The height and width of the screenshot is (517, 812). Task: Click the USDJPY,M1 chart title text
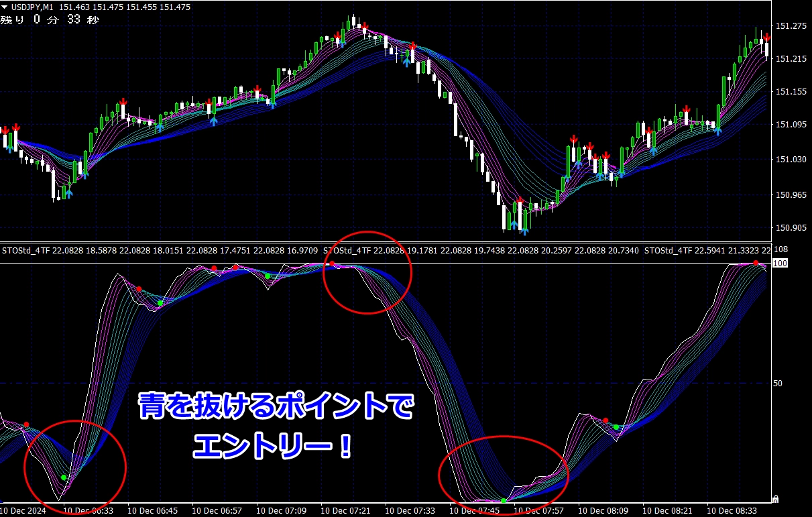pos(34,7)
